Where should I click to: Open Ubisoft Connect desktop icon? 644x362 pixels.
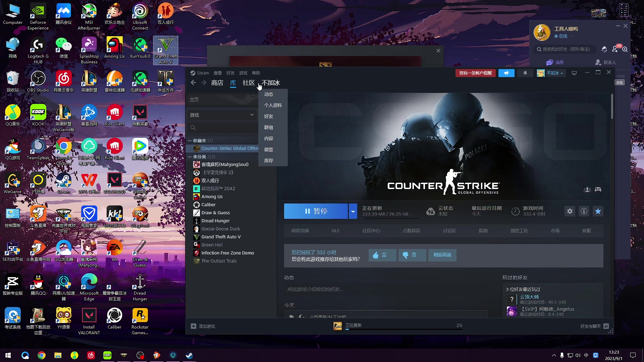click(140, 17)
